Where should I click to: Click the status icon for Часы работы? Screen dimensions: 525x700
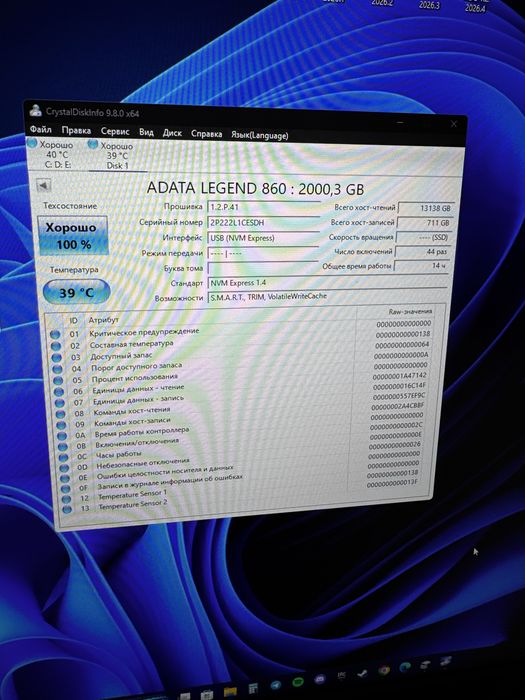(x=64, y=458)
